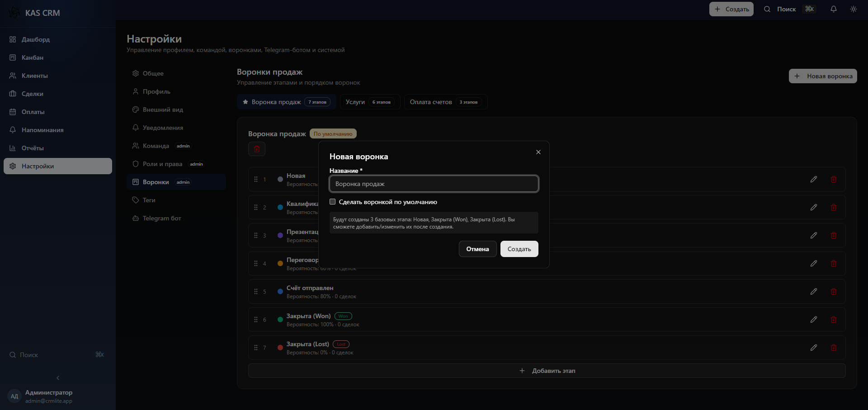Close the Новая воронка dialog

538,152
